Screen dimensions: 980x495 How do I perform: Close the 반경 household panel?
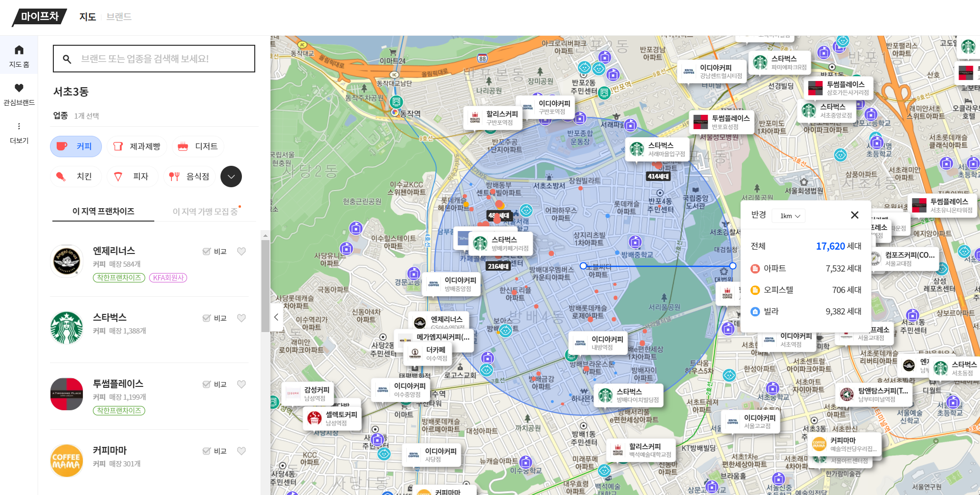tap(855, 215)
